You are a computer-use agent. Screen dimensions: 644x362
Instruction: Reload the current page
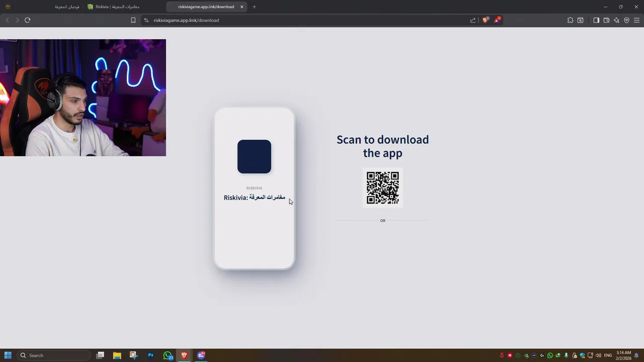click(x=28, y=20)
